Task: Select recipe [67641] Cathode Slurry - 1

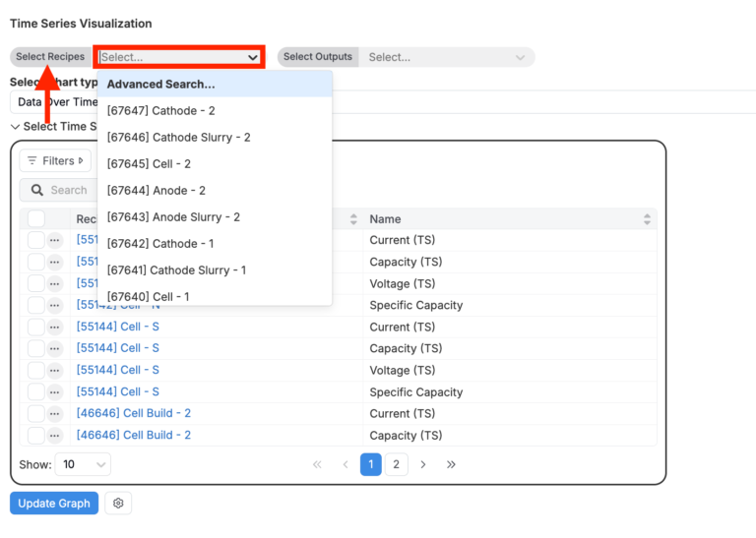Action: click(x=215, y=270)
